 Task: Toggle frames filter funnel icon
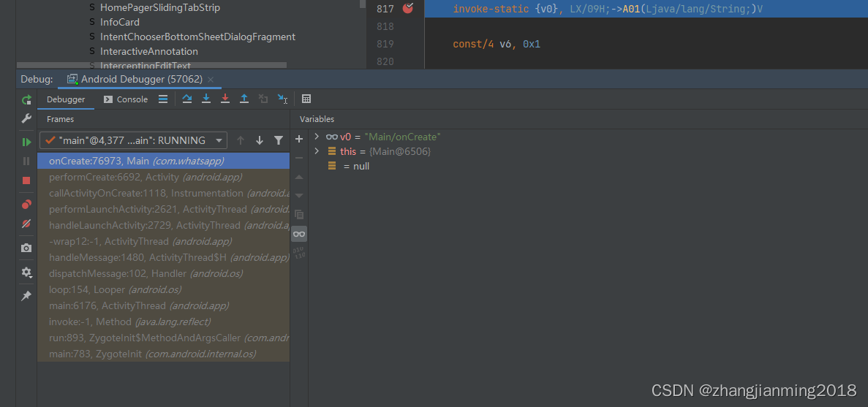(x=279, y=140)
